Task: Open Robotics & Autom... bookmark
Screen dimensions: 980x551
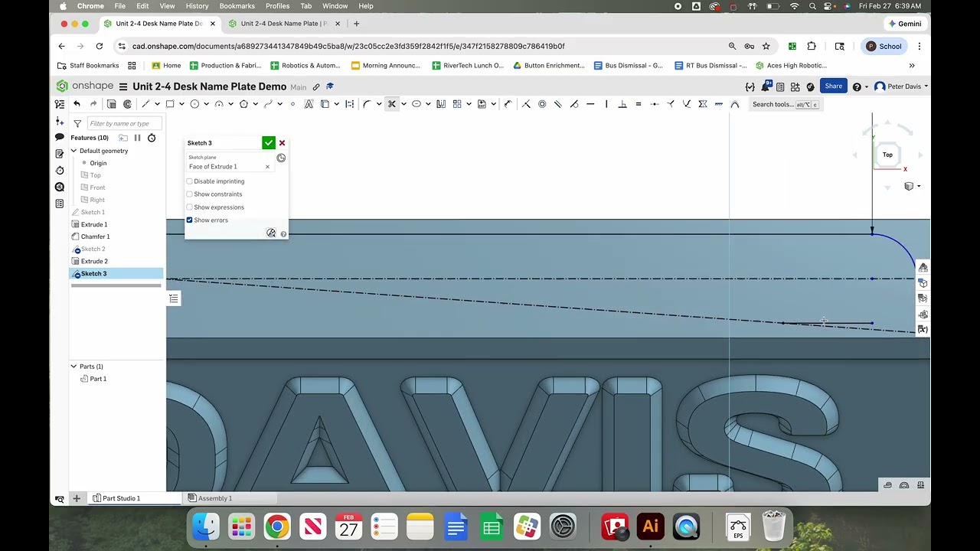Action: point(305,66)
